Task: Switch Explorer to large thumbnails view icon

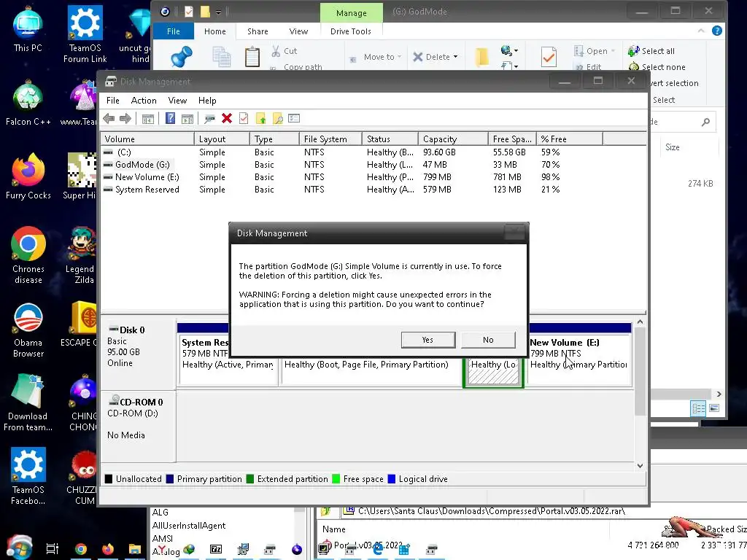Action: pos(713,408)
